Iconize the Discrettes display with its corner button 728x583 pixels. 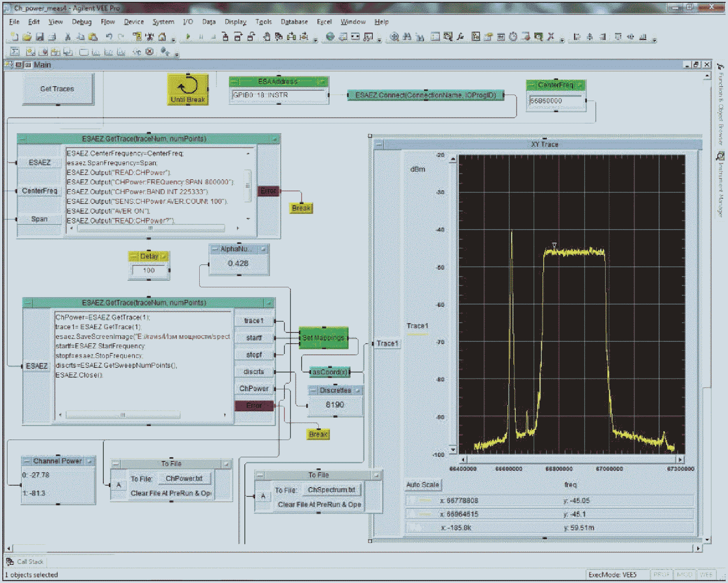[357, 390]
